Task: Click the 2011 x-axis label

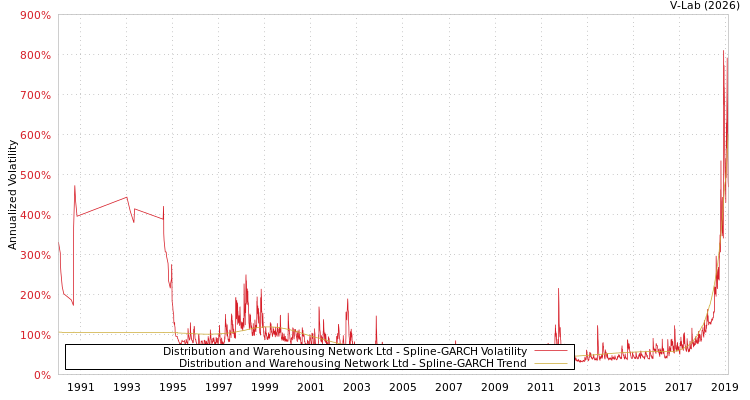Action: pyautogui.click(x=540, y=387)
